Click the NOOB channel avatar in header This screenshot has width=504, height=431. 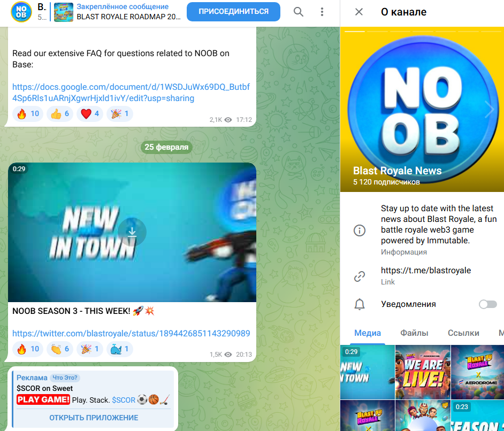(x=21, y=12)
